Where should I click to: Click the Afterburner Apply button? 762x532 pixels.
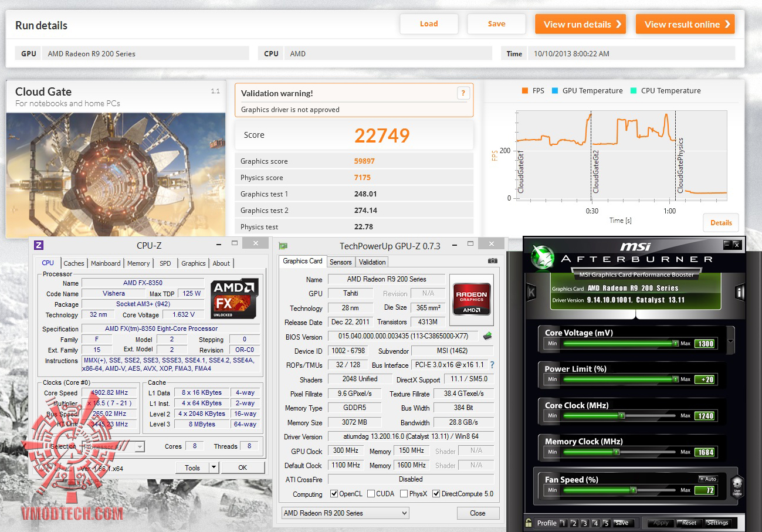pos(661,523)
